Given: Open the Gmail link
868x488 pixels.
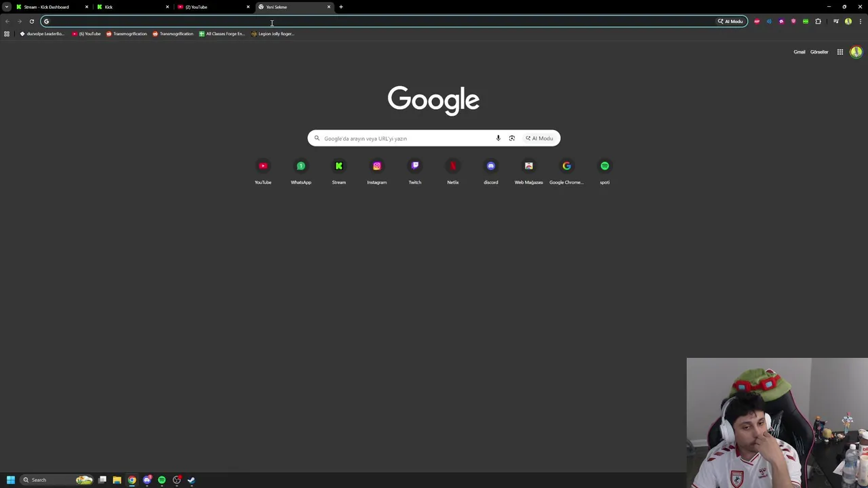Looking at the screenshot, I should pyautogui.click(x=800, y=52).
